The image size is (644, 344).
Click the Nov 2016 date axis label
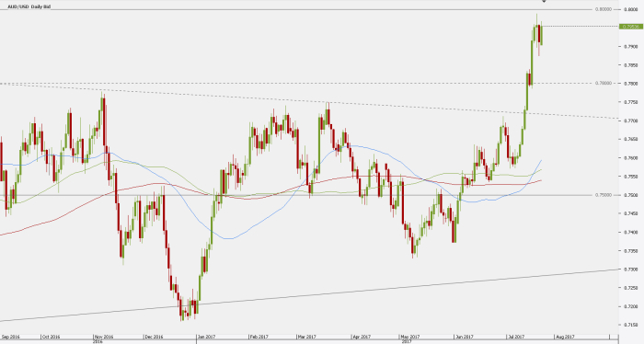103,337
